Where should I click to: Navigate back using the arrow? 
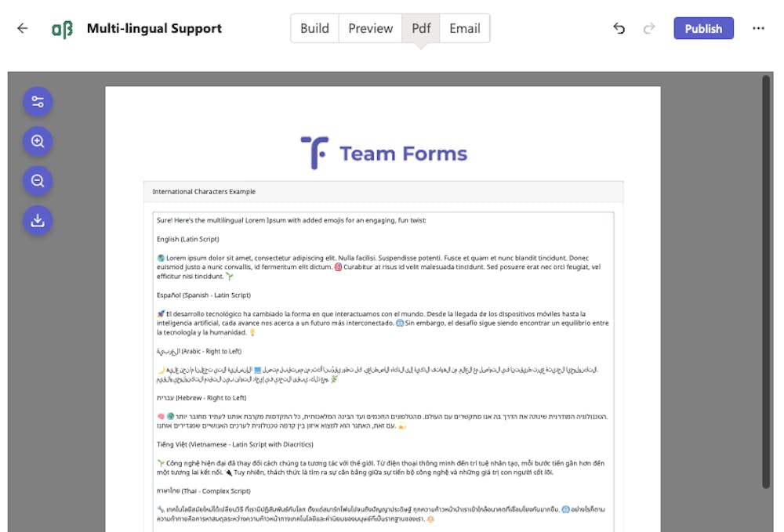[22, 27]
